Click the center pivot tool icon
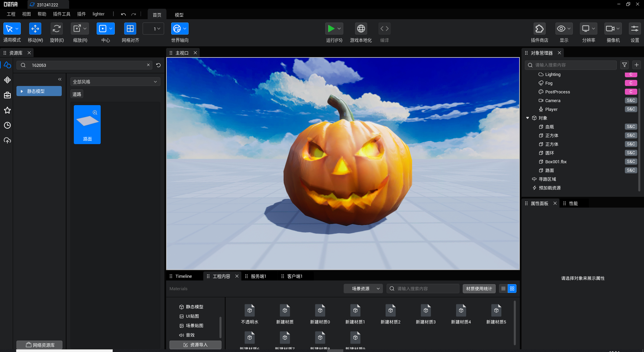 coord(103,29)
